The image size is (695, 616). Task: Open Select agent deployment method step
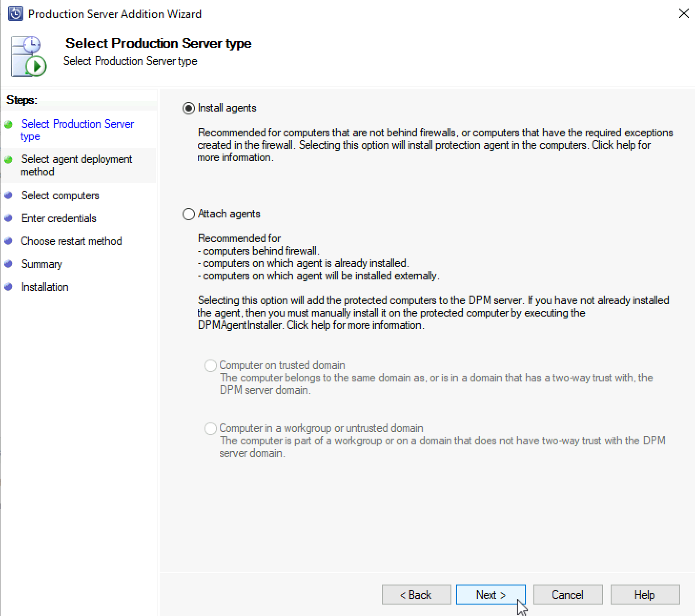coord(76,165)
